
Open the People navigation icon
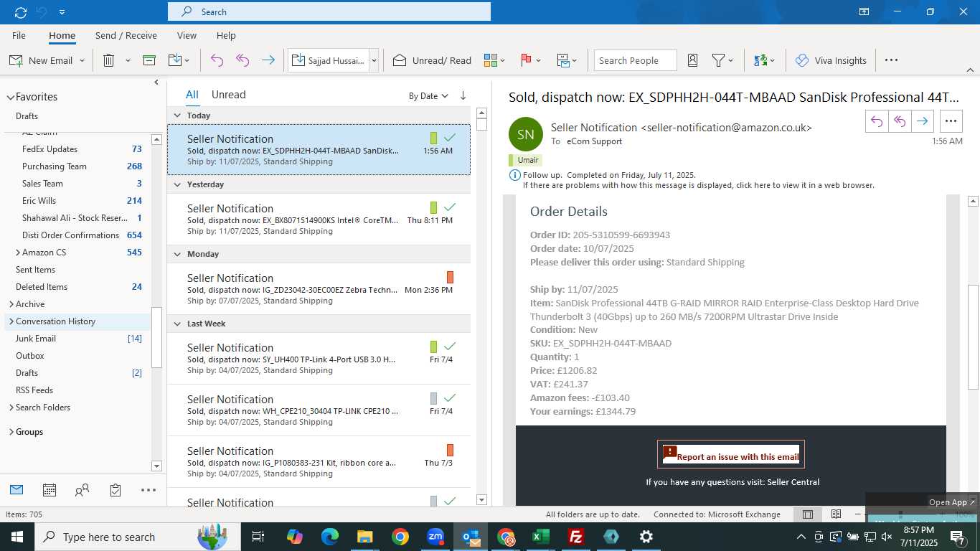pos(83,490)
